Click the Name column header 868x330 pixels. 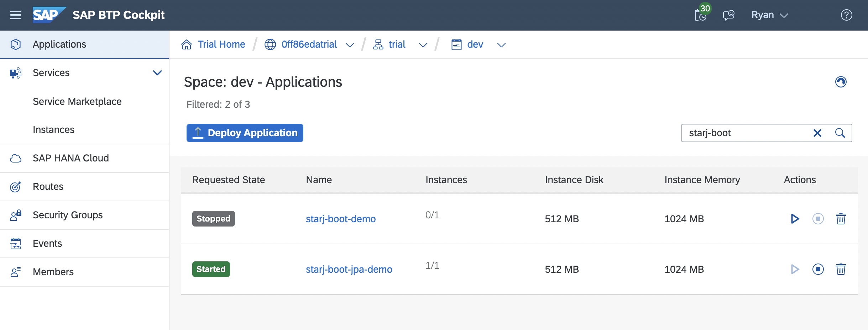319,180
